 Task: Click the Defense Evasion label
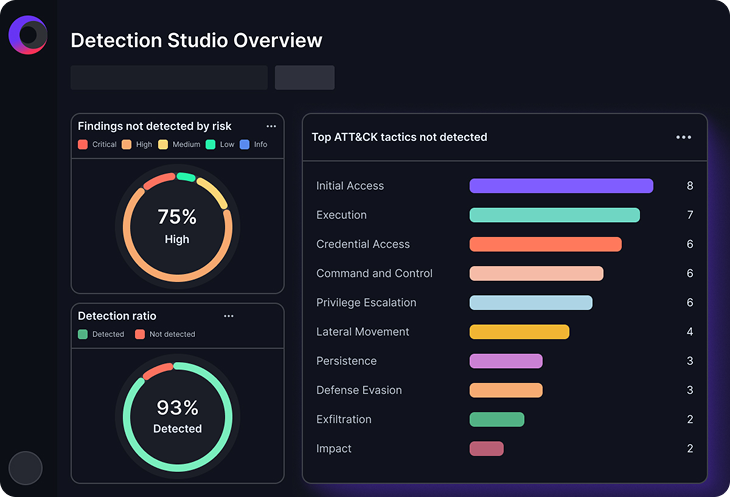point(359,390)
